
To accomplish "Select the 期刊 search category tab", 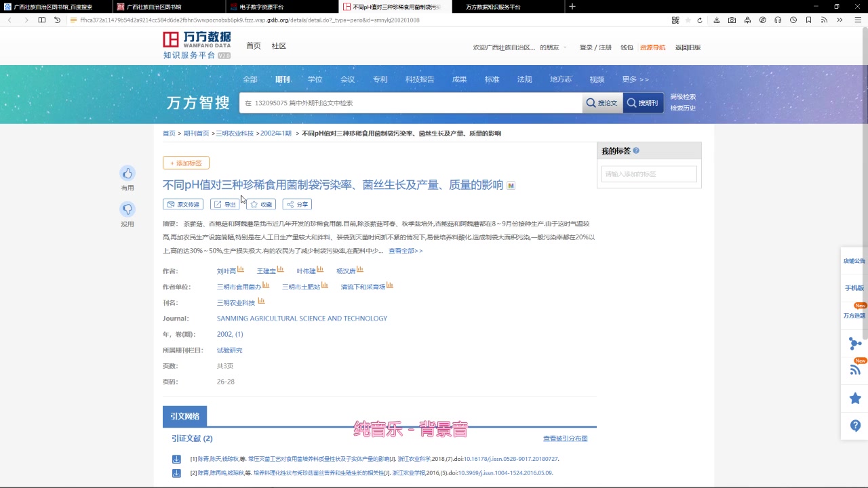I will pos(282,79).
